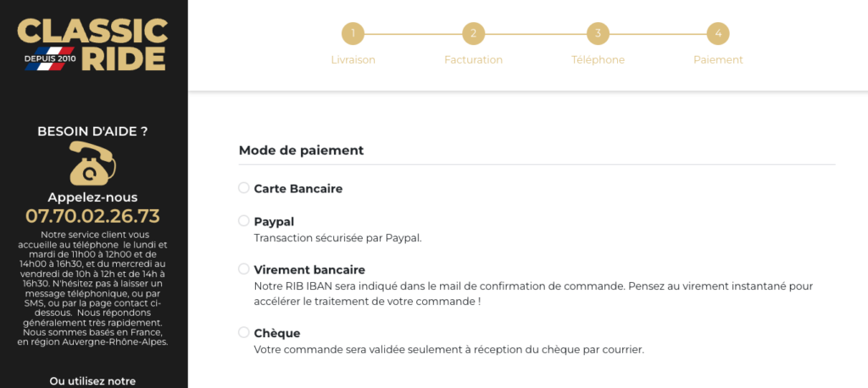Click step 4 circle Paiement
The width and height of the screenshot is (868, 388).
718,34
